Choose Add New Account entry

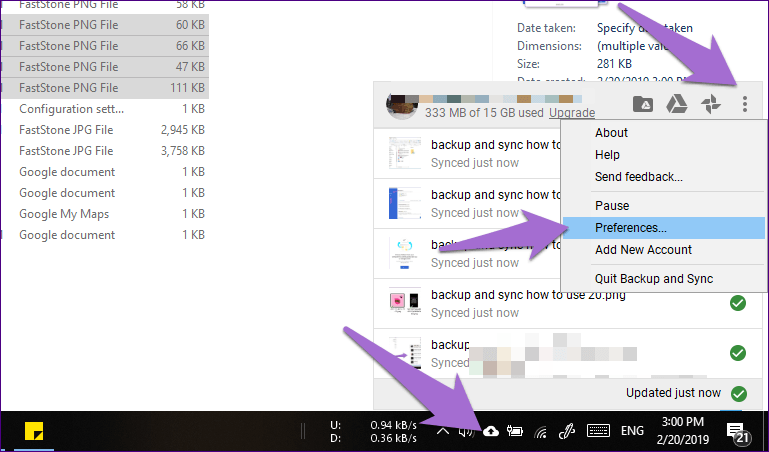click(x=664, y=250)
